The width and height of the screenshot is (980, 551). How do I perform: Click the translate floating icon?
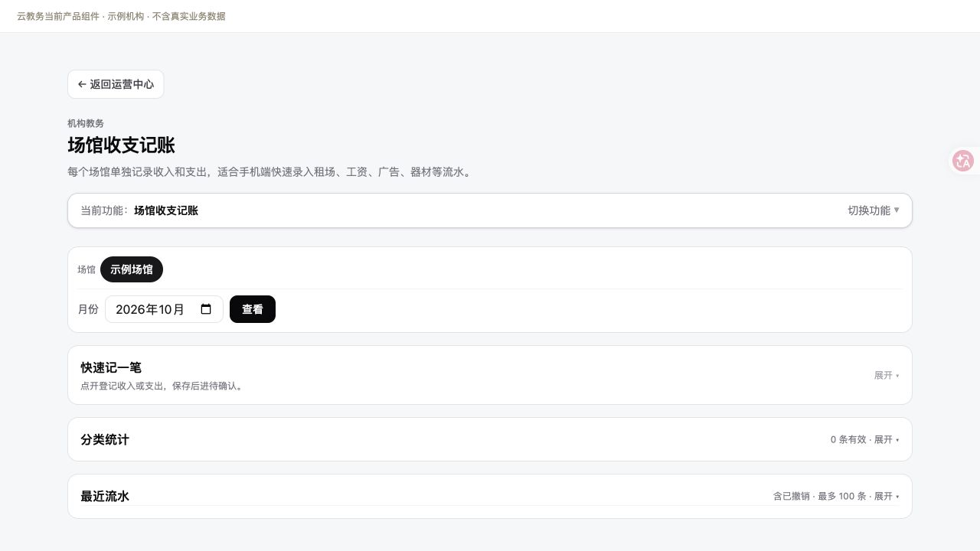pyautogui.click(x=962, y=161)
